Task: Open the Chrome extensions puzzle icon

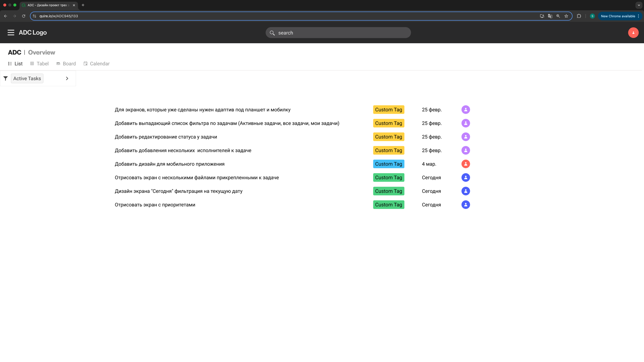Action: 579,16
